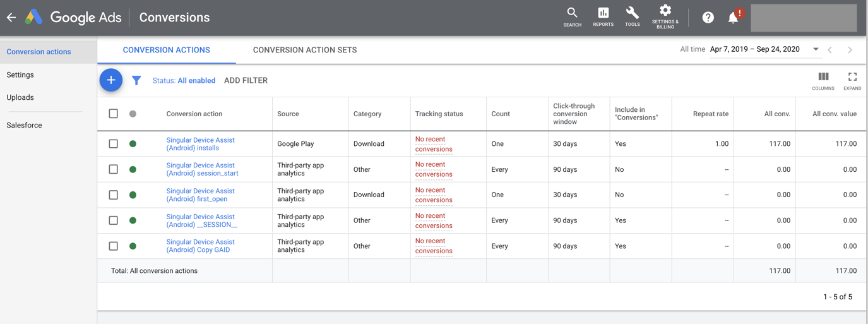The height and width of the screenshot is (324, 868).
Task: Switch to Conversion Actions tab
Action: tap(167, 50)
